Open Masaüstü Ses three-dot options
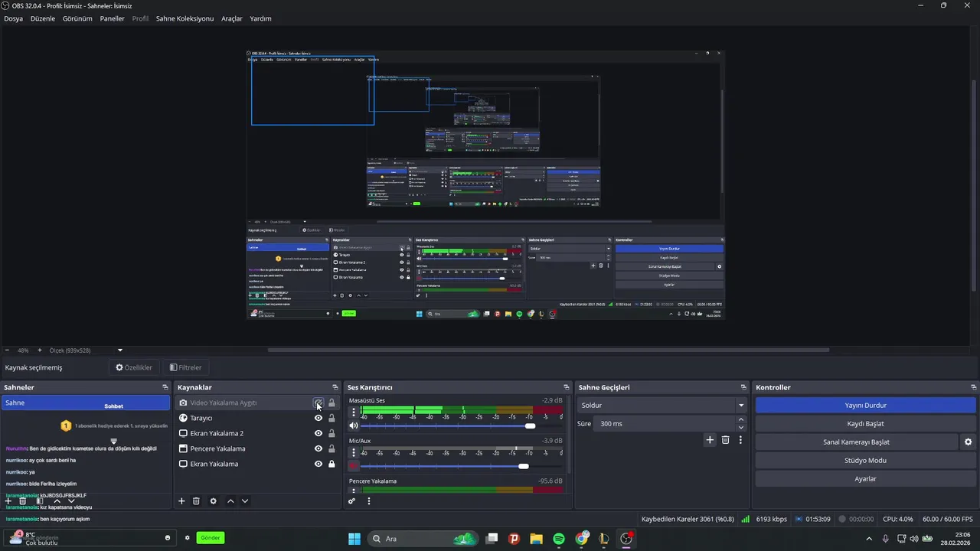 (354, 412)
